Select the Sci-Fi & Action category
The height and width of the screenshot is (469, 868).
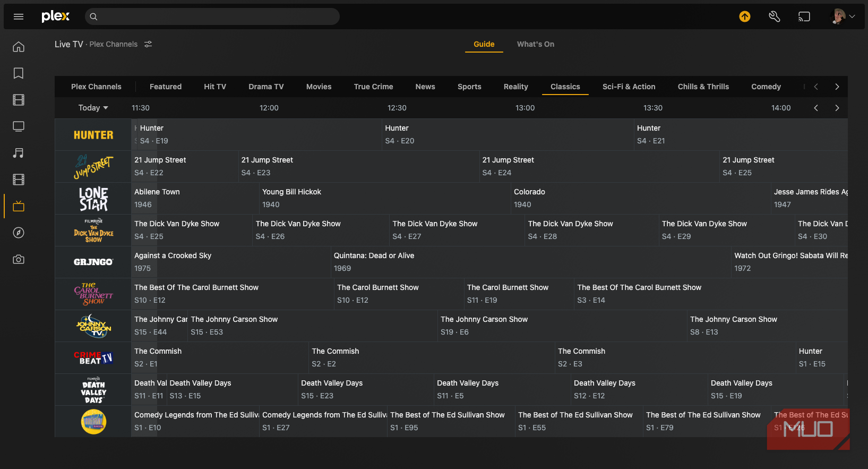(x=629, y=87)
